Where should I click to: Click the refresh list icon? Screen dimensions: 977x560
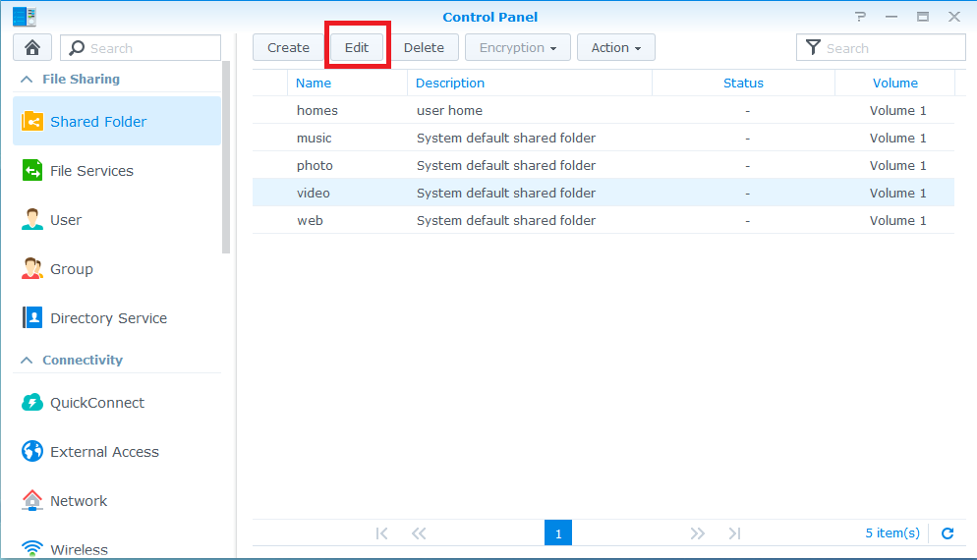point(948,533)
